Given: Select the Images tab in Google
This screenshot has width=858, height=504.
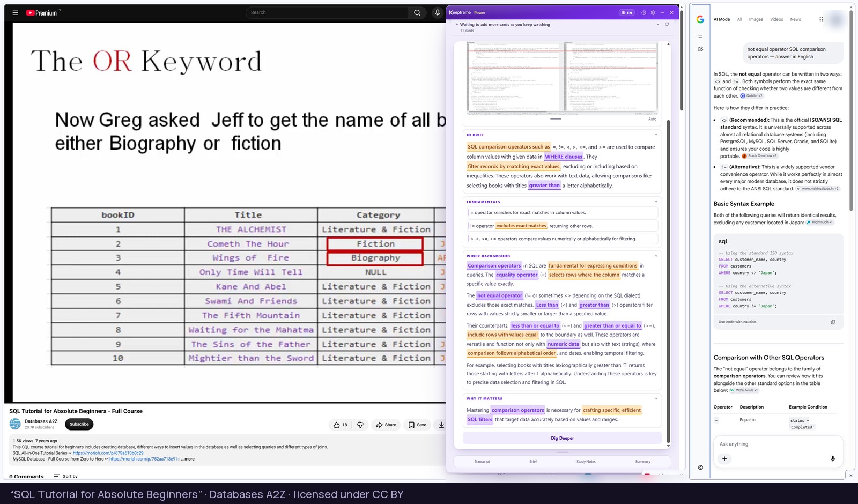Looking at the screenshot, I should point(756,19).
